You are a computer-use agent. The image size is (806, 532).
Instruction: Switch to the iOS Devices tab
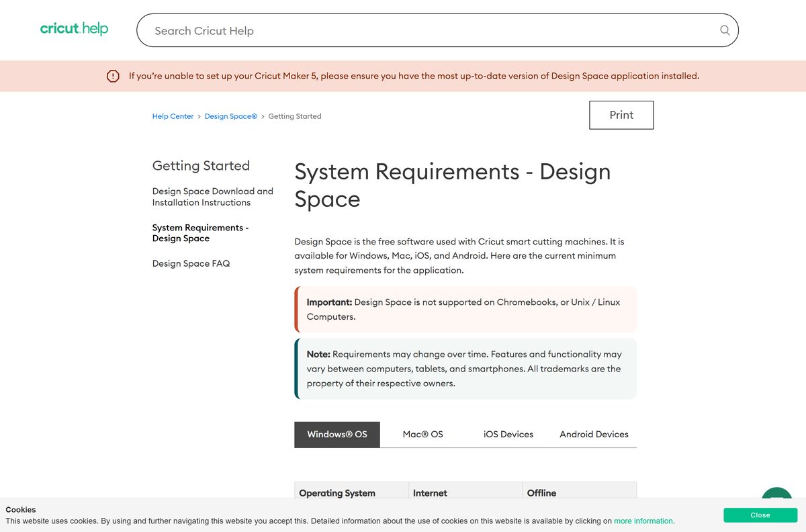click(508, 435)
